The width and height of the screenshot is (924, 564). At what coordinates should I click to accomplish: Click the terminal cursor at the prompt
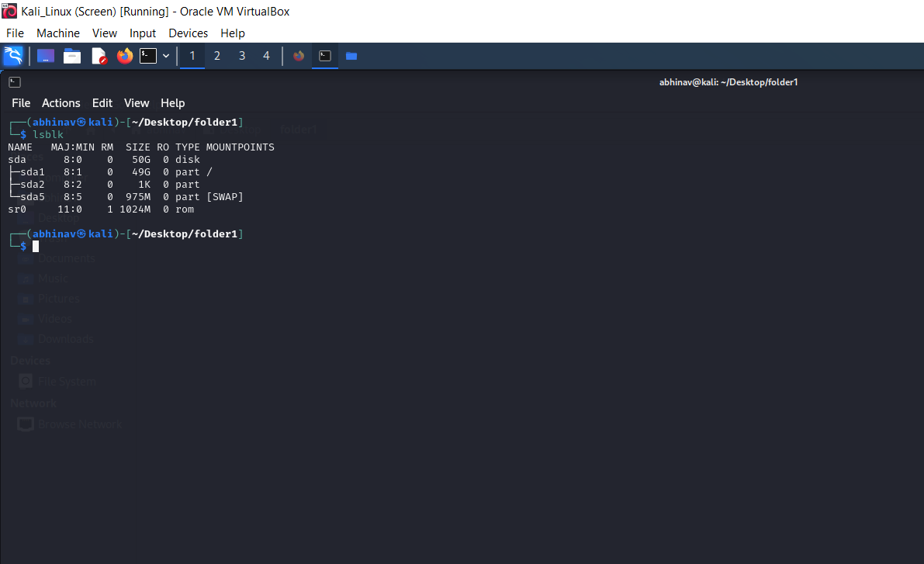click(36, 247)
